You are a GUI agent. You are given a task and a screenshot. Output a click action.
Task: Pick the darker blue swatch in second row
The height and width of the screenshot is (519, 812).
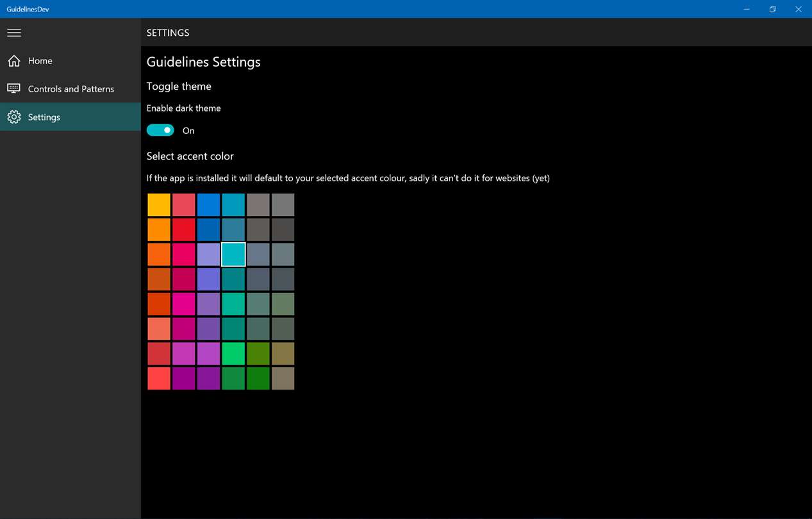coord(208,229)
